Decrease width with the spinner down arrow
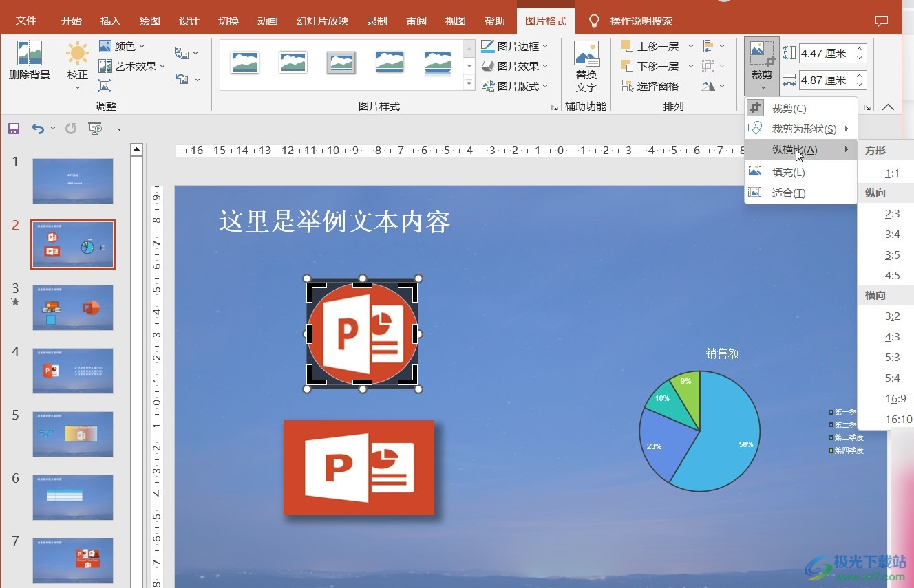 860,85
